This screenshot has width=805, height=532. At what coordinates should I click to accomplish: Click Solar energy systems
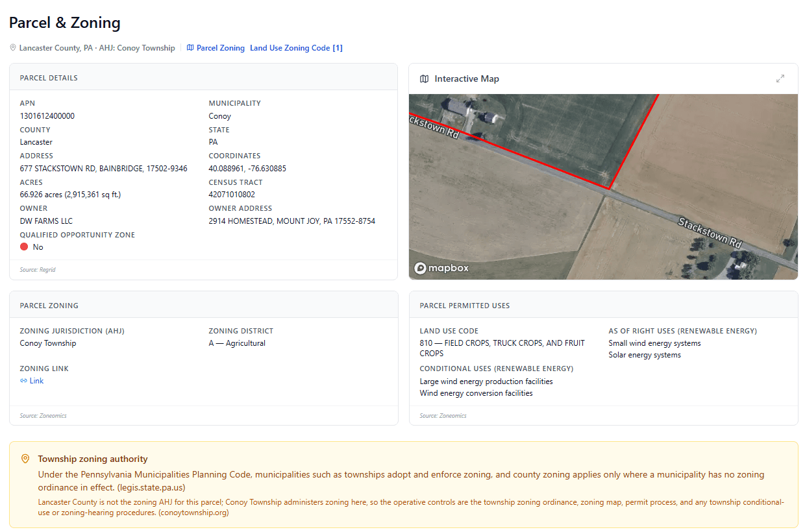point(645,355)
